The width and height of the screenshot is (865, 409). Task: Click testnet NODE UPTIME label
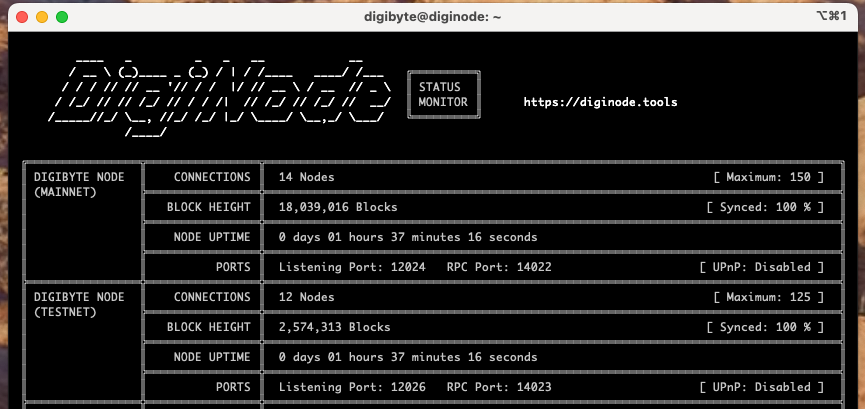pos(212,357)
